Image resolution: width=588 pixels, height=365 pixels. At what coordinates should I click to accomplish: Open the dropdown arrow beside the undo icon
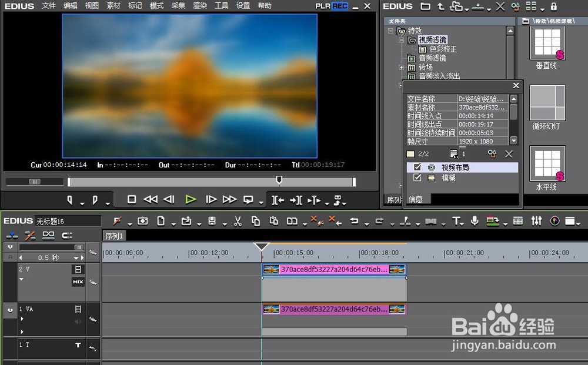click(x=366, y=224)
